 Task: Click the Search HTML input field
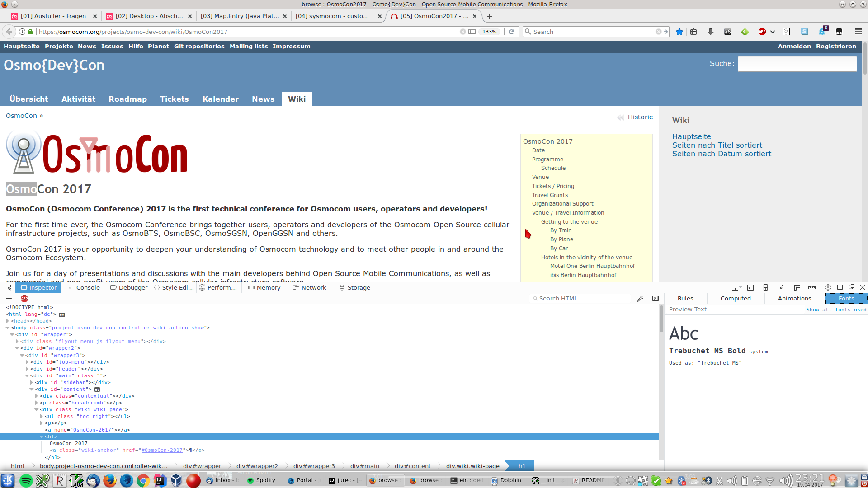tap(581, 299)
